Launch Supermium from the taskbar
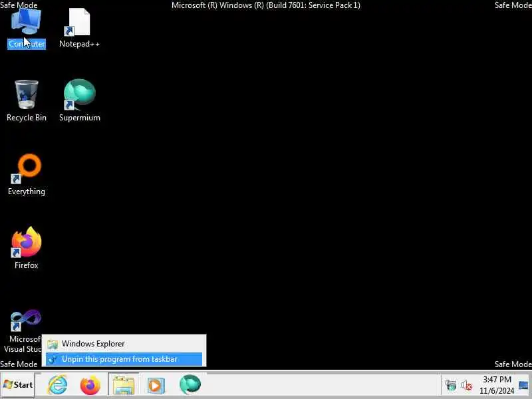The image size is (532, 399). click(190, 385)
